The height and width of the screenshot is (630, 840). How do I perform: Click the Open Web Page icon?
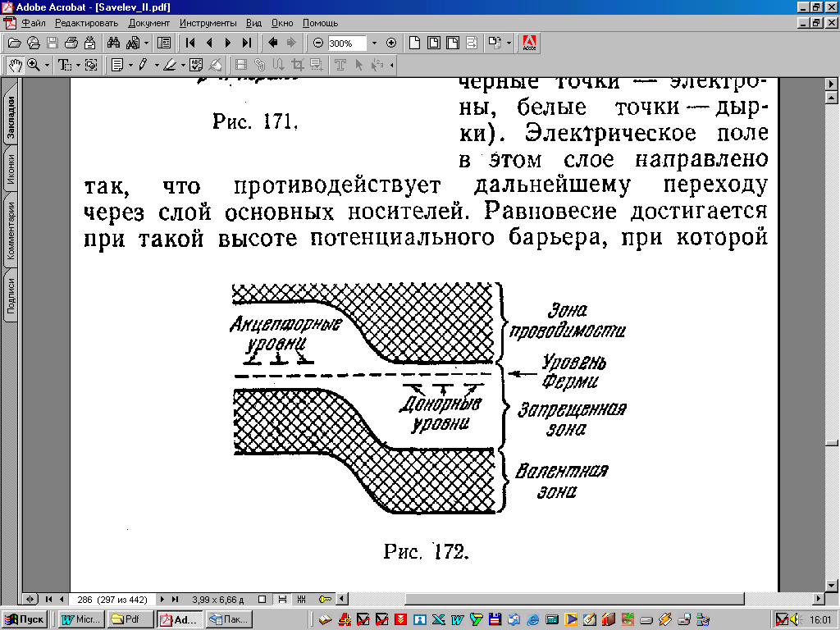33,43
